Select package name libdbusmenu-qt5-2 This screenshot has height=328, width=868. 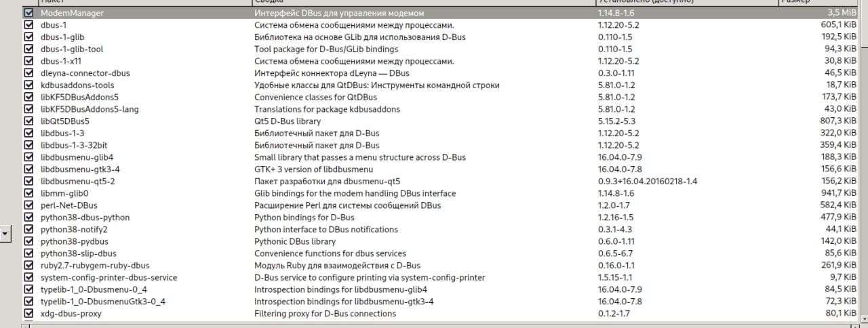[x=77, y=182]
